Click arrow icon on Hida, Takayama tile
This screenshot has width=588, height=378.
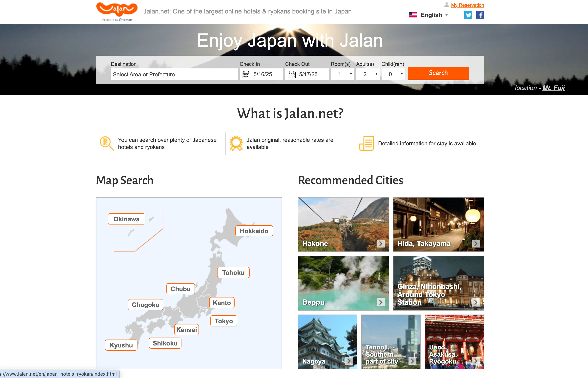click(475, 244)
